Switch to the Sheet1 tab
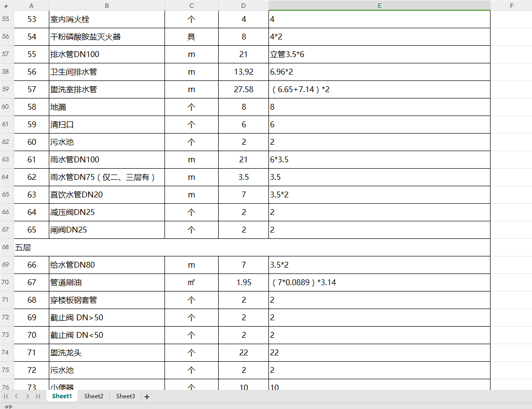 click(x=62, y=396)
